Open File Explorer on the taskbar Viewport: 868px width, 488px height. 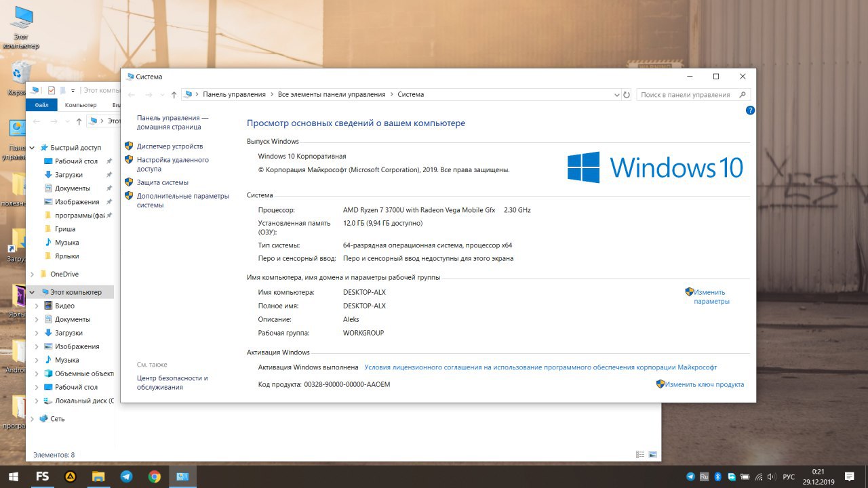(98, 476)
